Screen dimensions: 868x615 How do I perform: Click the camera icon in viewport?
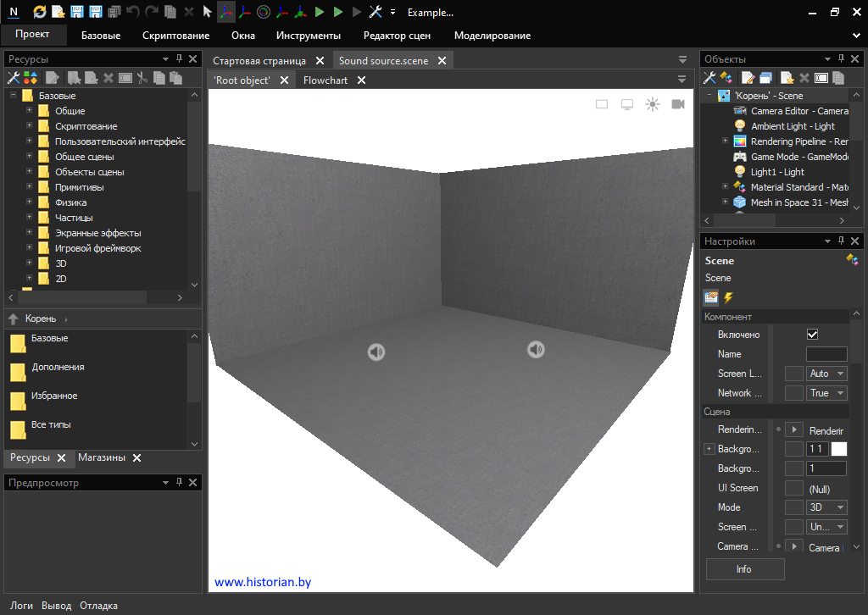(x=678, y=104)
